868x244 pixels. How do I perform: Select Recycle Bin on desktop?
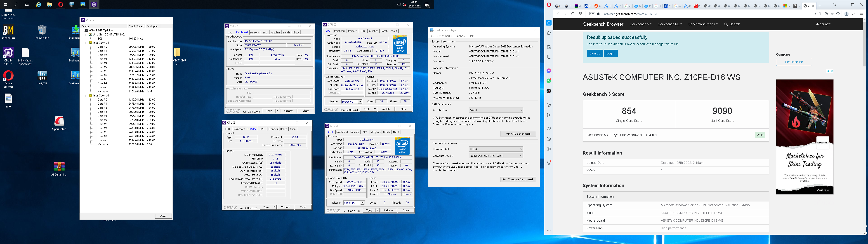tap(42, 32)
